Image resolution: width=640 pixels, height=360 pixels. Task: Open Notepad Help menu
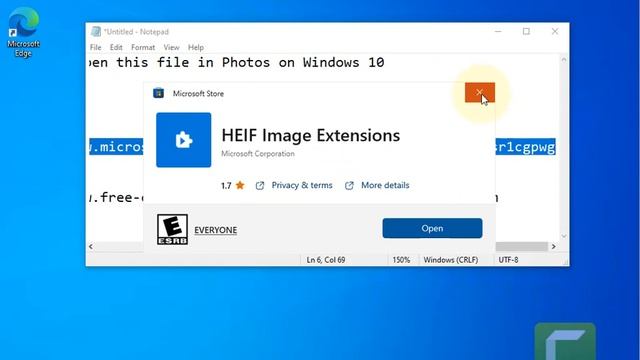pyautogui.click(x=196, y=47)
